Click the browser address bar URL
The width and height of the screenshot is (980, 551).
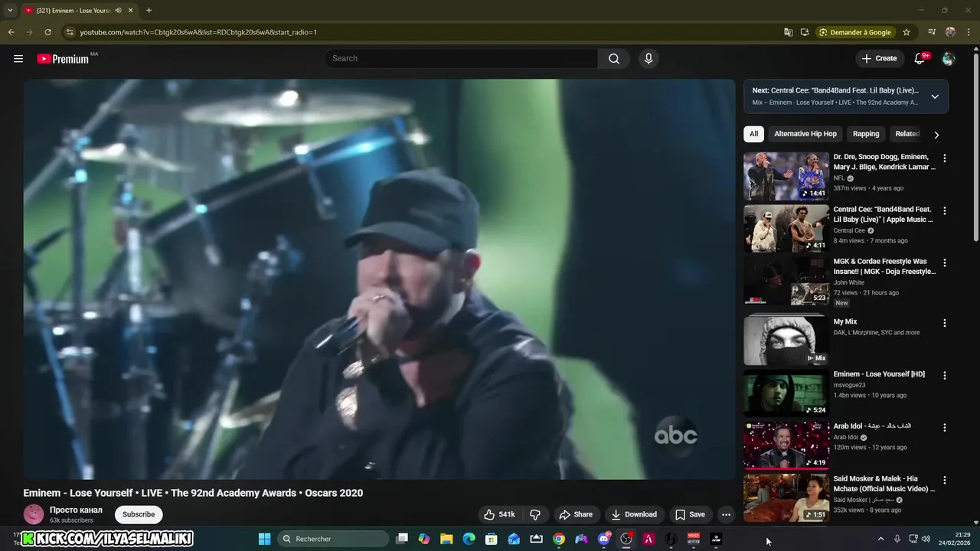point(198,32)
